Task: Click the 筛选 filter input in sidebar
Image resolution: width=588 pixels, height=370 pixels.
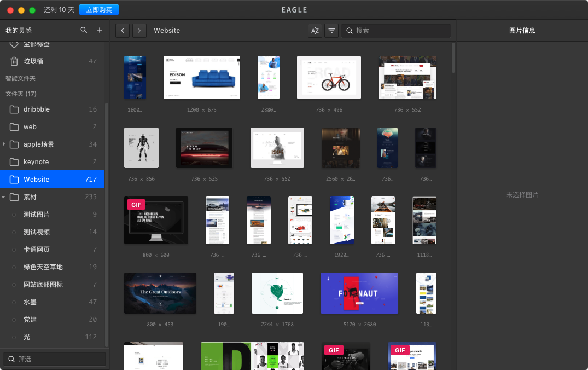Action: click(55, 359)
